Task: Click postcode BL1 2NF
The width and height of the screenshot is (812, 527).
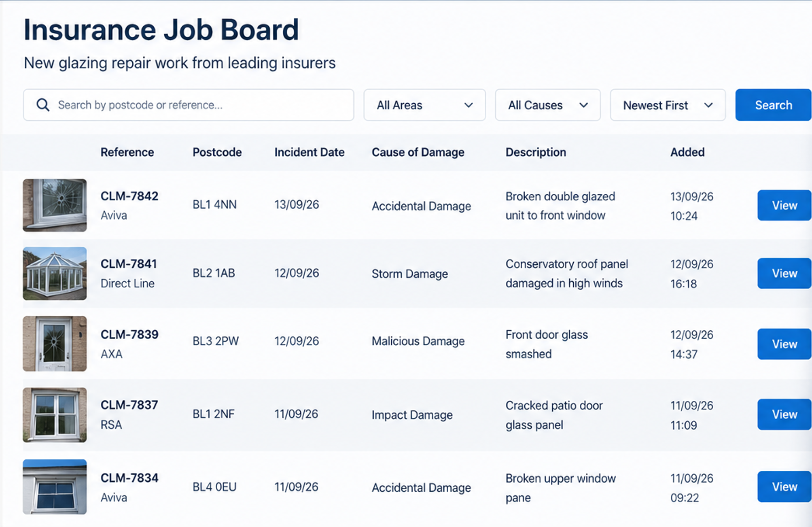Action: (x=214, y=414)
